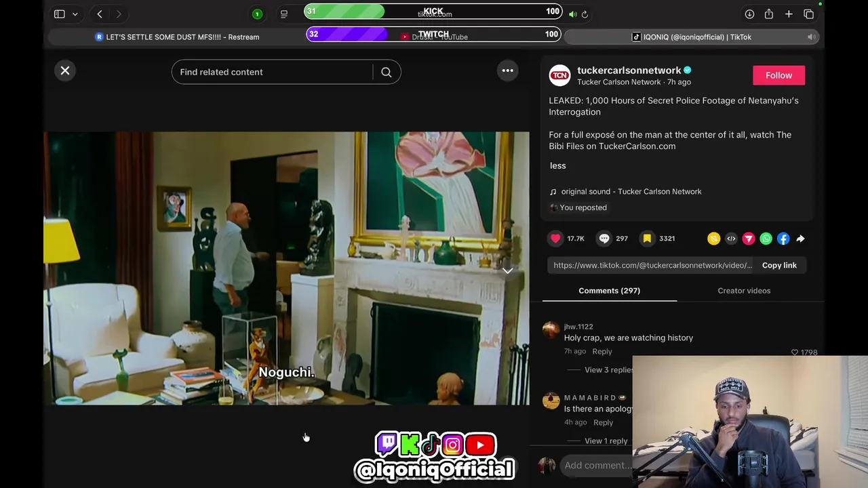Send to friends with the red paper-plane icon
Viewport: 868px width, 488px height.
tap(749, 239)
